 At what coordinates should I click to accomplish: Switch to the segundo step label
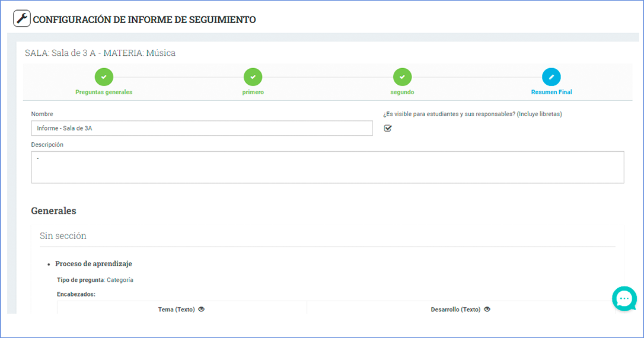402,92
